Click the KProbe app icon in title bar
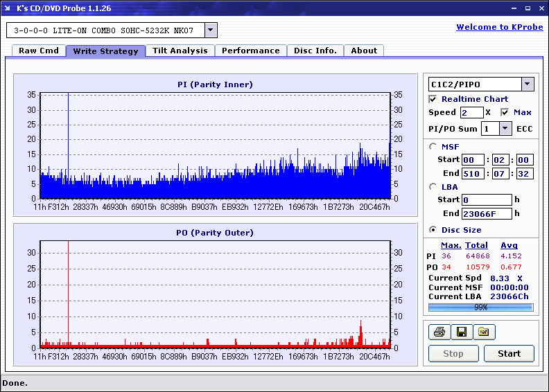Image resolution: width=549 pixels, height=392 pixels. [8, 8]
